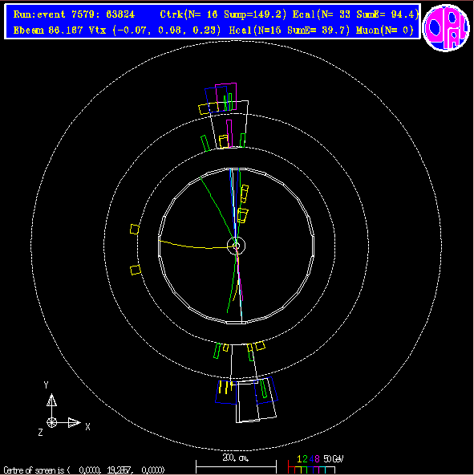Click the magenta 8 GeV legend swatch
The image size is (474, 476).
pos(317,470)
